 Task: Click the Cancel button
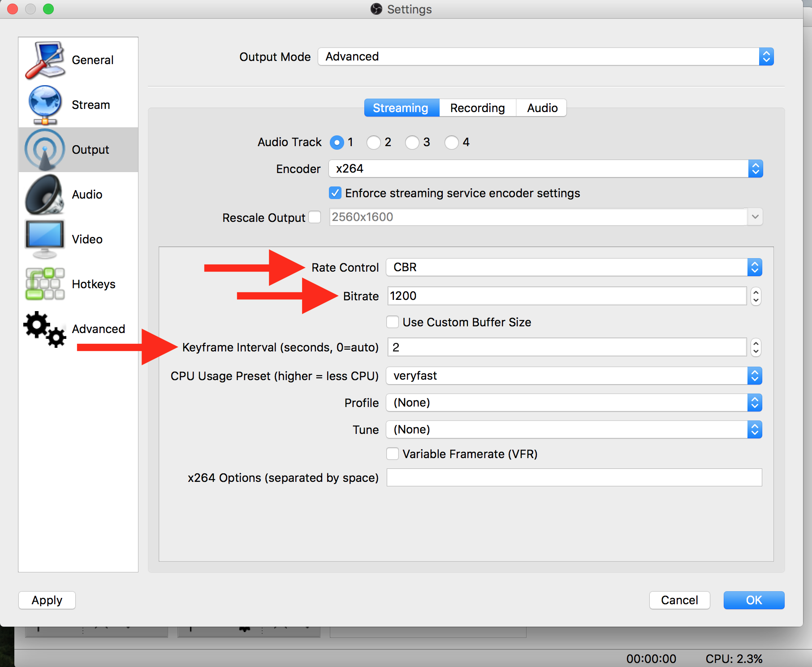[x=680, y=600]
